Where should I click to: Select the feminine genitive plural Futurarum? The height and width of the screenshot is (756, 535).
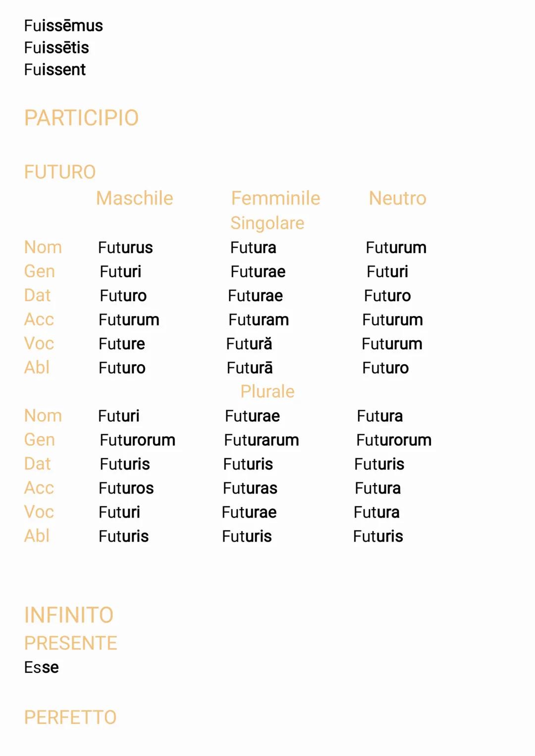pos(262,440)
